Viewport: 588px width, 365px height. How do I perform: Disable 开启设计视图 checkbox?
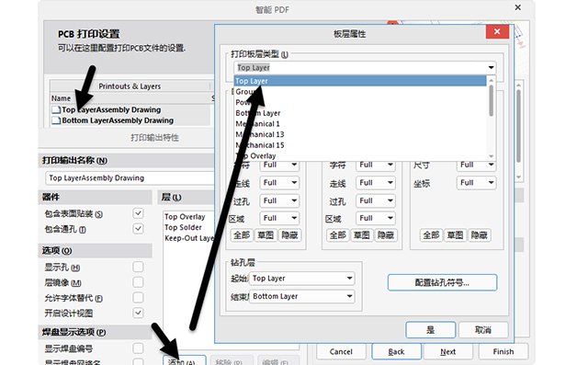click(x=138, y=313)
